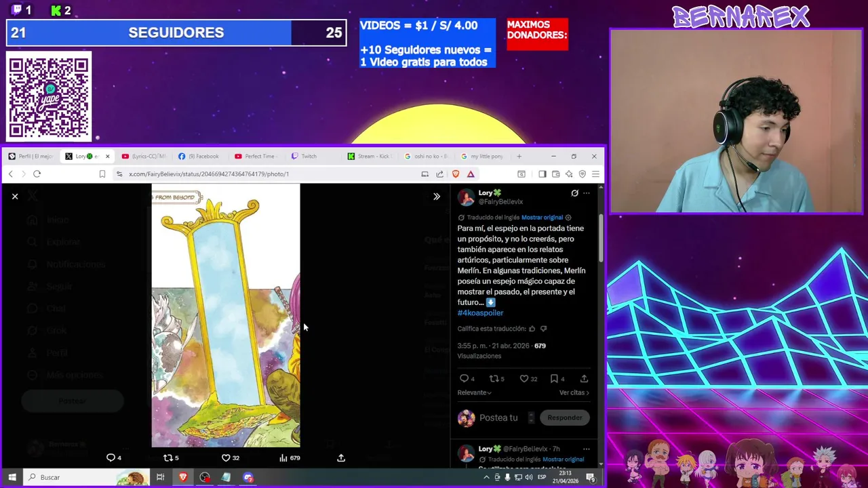The width and height of the screenshot is (868, 488).
Task: Click Brave Shields lion icon
Action: point(456,174)
